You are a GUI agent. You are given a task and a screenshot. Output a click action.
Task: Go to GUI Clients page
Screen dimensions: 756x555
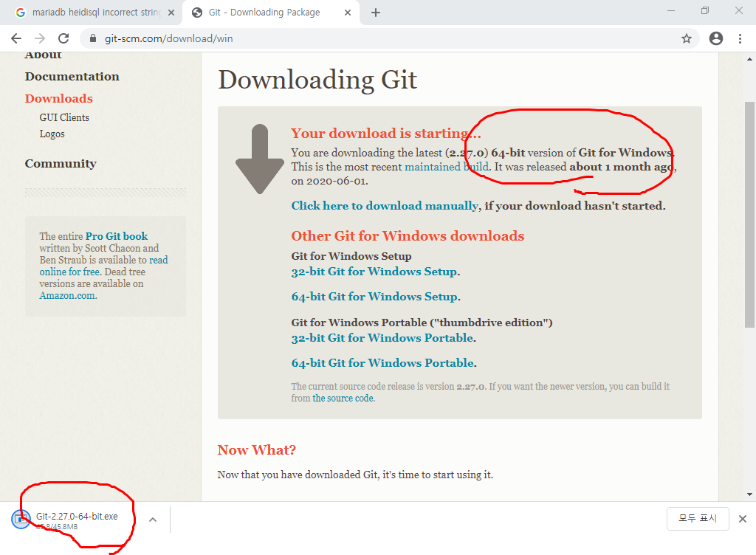(64, 117)
